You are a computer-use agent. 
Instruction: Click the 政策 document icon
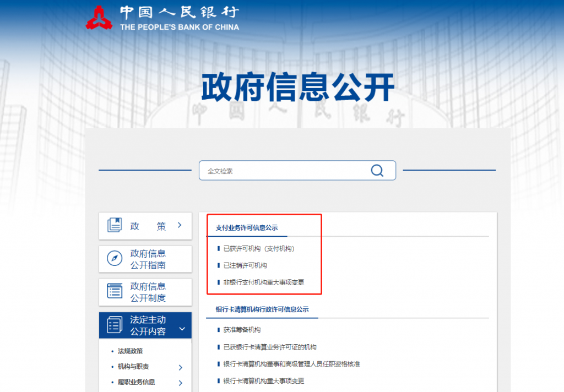pyautogui.click(x=115, y=225)
